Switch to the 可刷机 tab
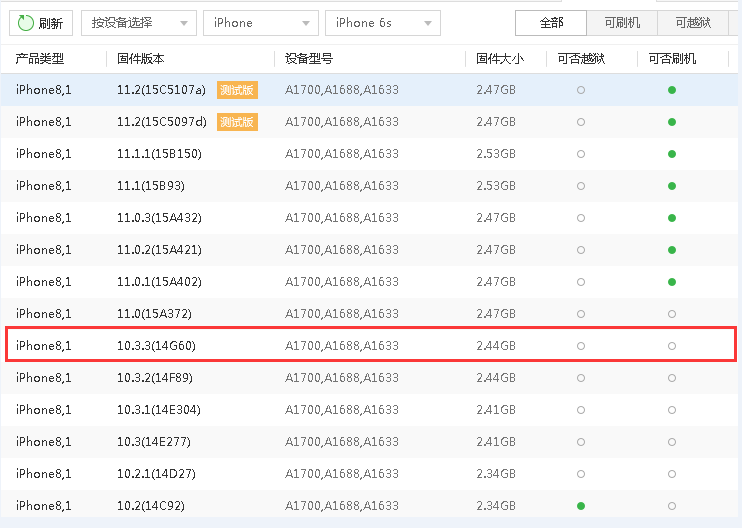This screenshot has height=528, width=742. 622,23
